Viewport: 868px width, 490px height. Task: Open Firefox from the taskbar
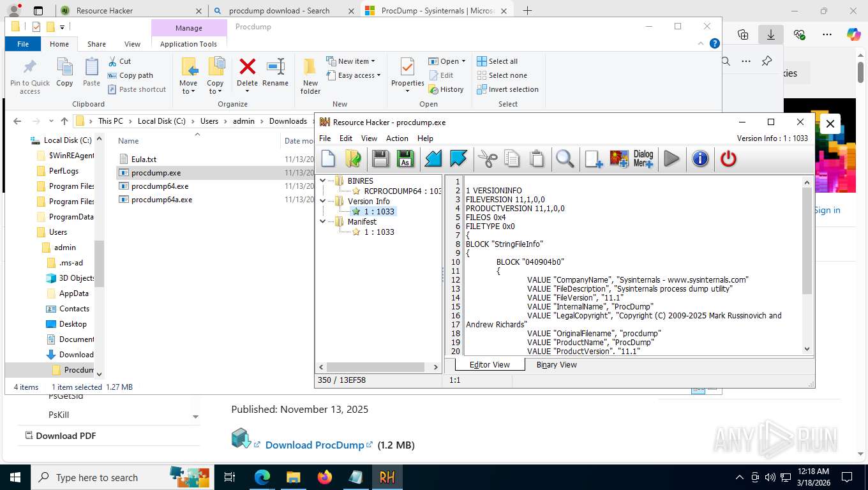pyautogui.click(x=324, y=477)
